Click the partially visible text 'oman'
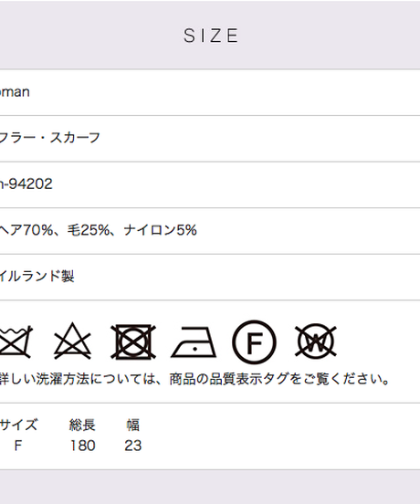Image resolution: width=420 pixels, height=504 pixels. pyautogui.click(x=15, y=92)
